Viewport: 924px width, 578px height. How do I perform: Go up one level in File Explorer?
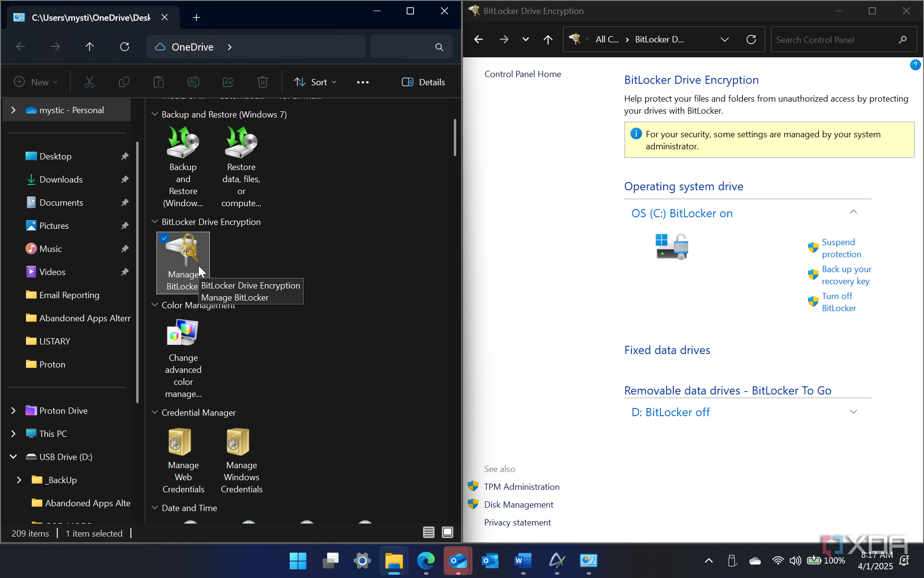point(90,47)
